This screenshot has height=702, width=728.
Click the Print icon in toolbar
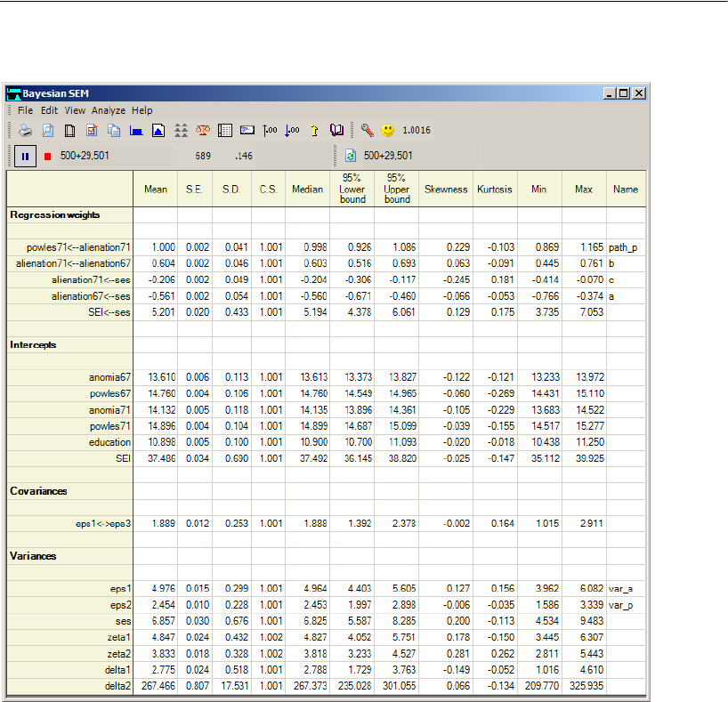click(26, 130)
